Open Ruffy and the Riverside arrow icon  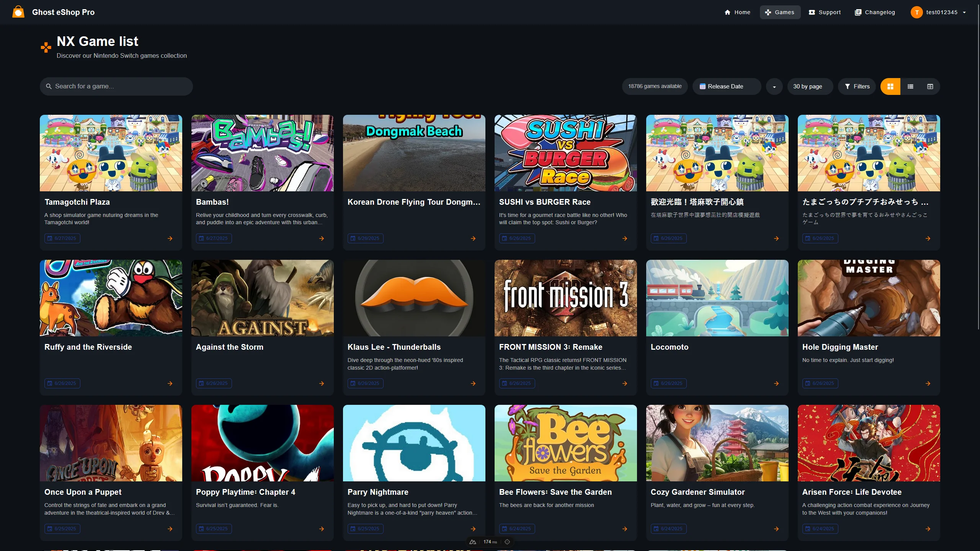pos(170,383)
